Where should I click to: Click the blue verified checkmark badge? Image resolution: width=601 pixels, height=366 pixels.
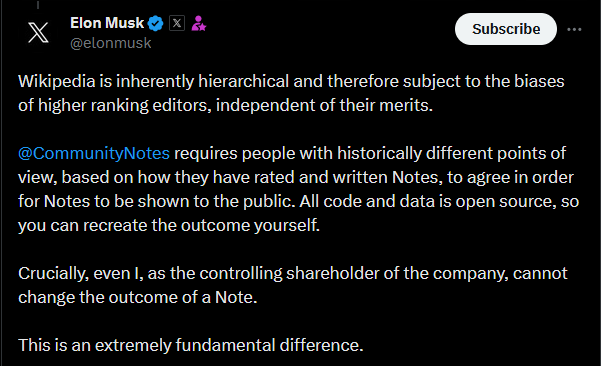(x=156, y=24)
